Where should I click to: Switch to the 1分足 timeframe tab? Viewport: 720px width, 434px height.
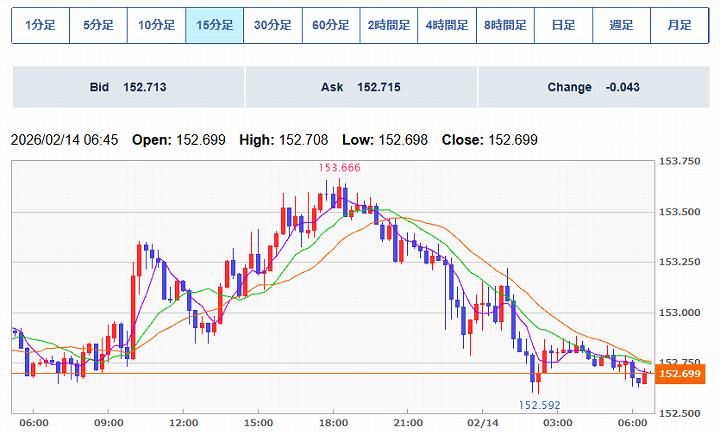click(40, 24)
